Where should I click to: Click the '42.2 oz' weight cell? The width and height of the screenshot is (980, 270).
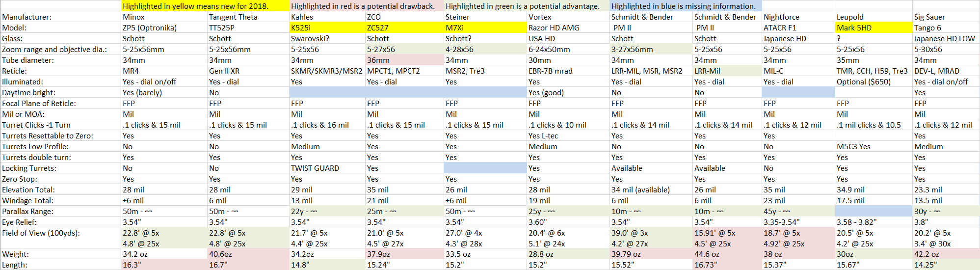coord(946,254)
